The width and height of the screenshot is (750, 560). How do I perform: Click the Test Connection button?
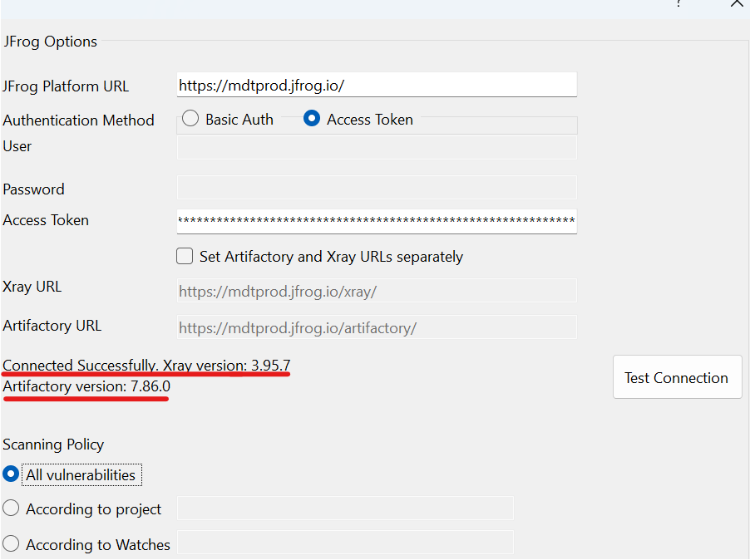pyautogui.click(x=678, y=377)
